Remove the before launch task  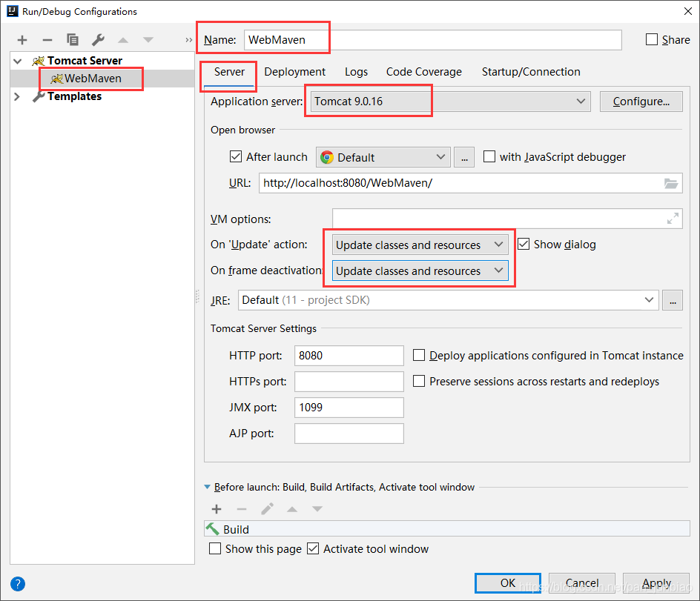[242, 509]
